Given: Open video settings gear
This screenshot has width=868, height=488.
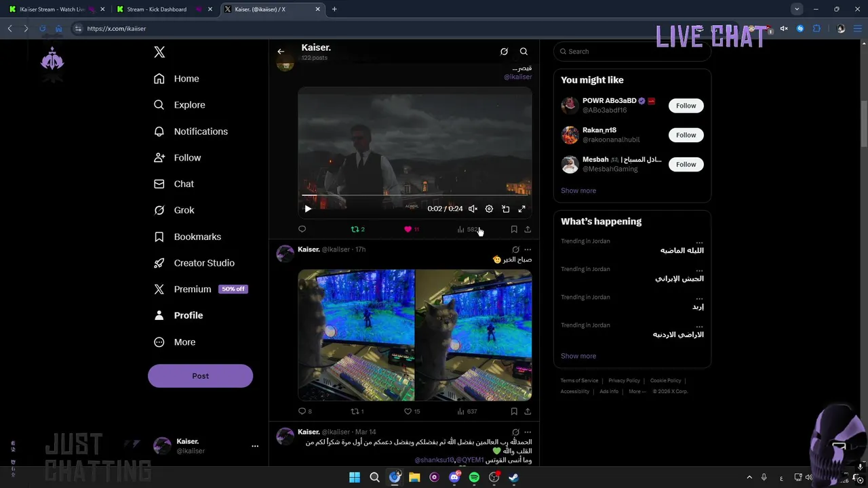Looking at the screenshot, I should point(489,209).
